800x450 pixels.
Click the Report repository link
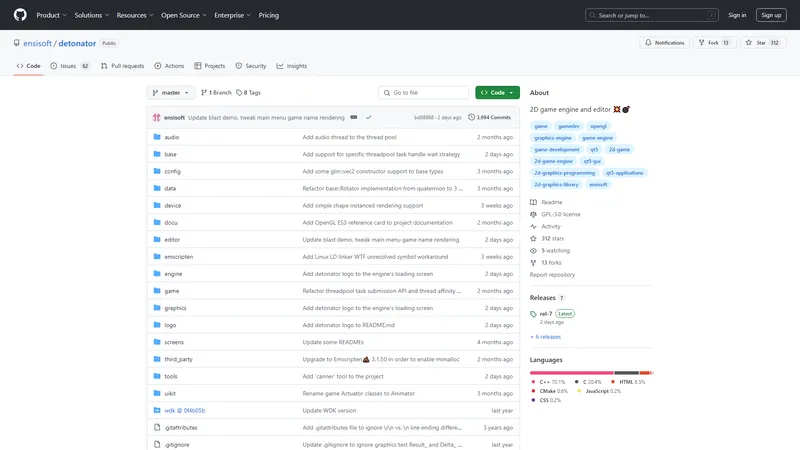pyautogui.click(x=552, y=275)
